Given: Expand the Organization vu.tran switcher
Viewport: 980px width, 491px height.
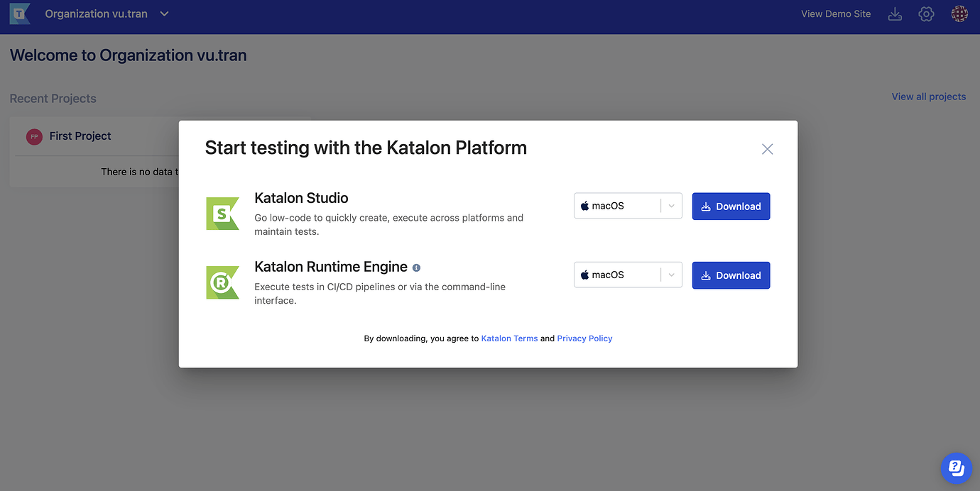Looking at the screenshot, I should [164, 13].
